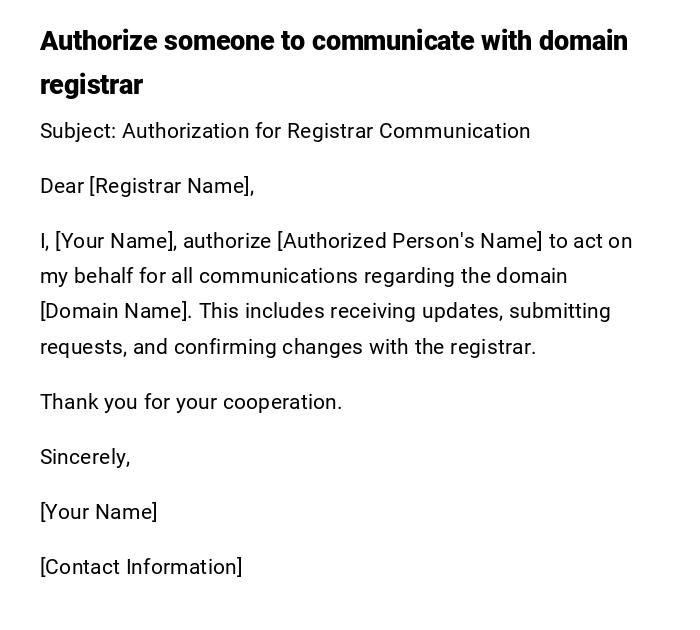
Task: Click the word "submitting" in the body
Action: pos(560,311)
